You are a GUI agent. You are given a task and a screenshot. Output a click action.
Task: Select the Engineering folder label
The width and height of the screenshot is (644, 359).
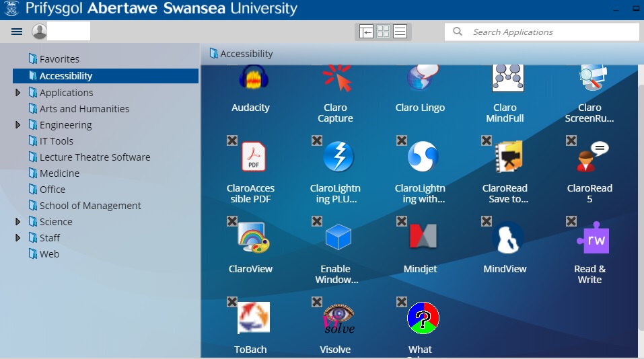66,125
